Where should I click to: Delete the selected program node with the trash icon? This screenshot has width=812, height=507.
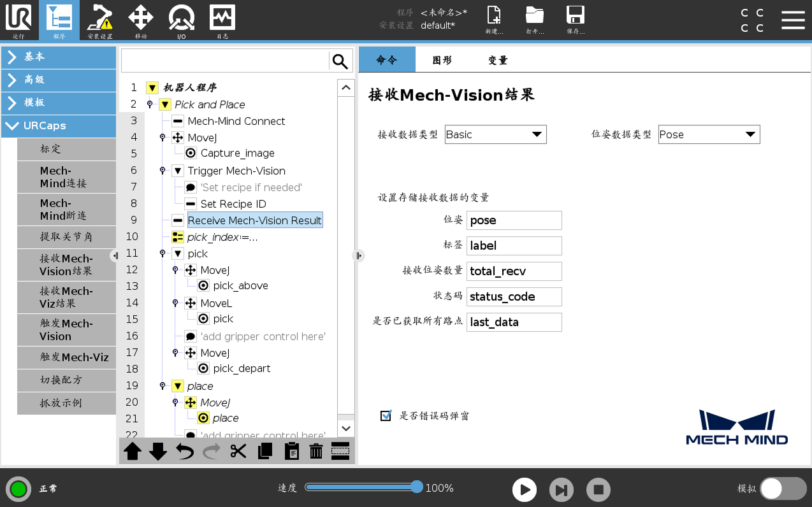[x=315, y=451]
